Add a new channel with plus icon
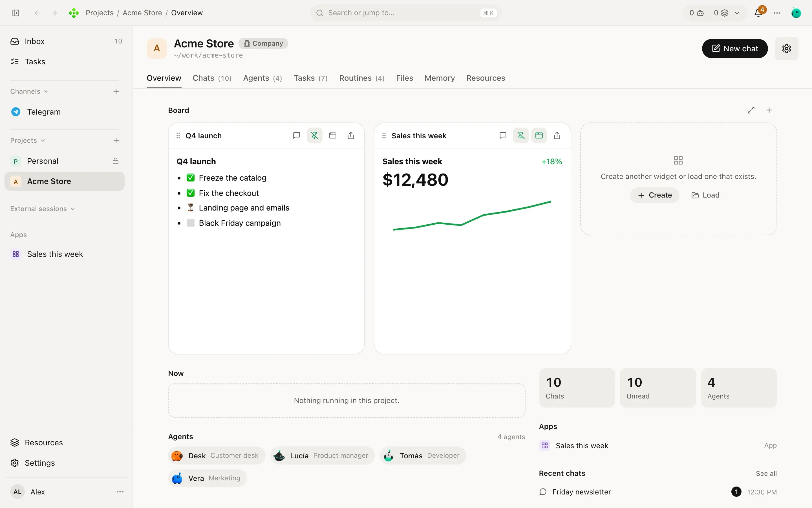Image resolution: width=812 pixels, height=508 pixels. click(x=116, y=91)
